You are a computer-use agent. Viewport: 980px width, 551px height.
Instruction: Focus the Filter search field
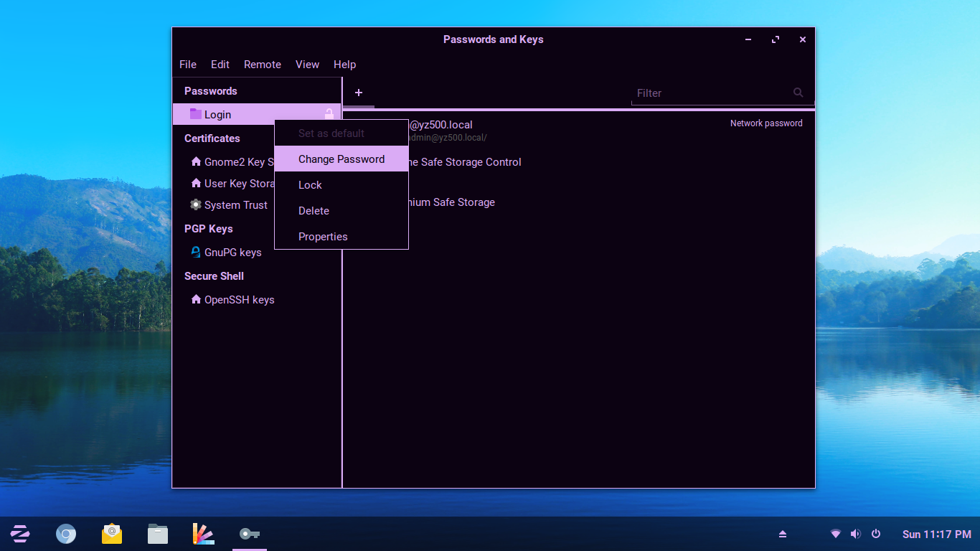[x=710, y=93]
